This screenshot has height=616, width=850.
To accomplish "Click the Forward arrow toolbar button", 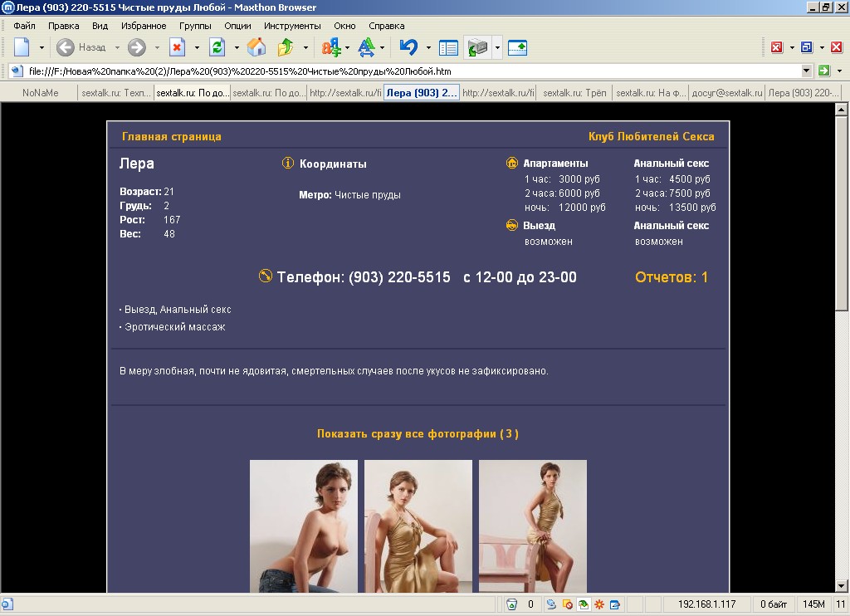I will 136,47.
